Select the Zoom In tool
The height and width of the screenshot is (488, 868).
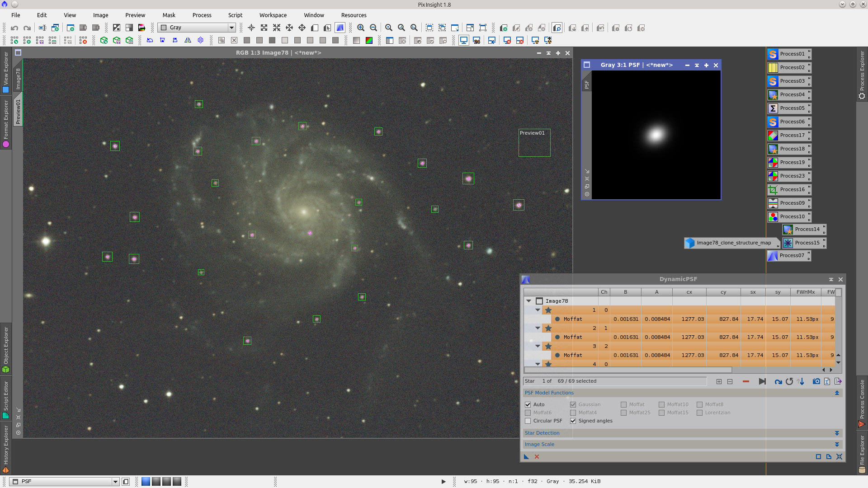point(361,28)
